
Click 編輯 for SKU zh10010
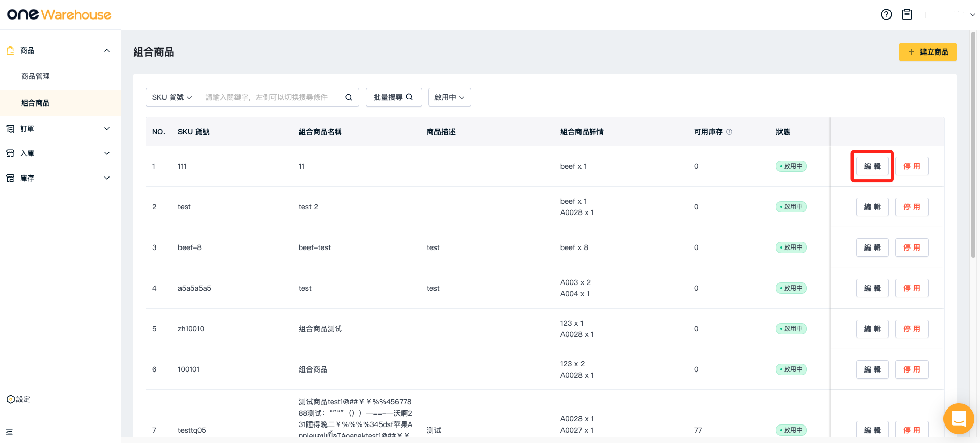point(873,329)
